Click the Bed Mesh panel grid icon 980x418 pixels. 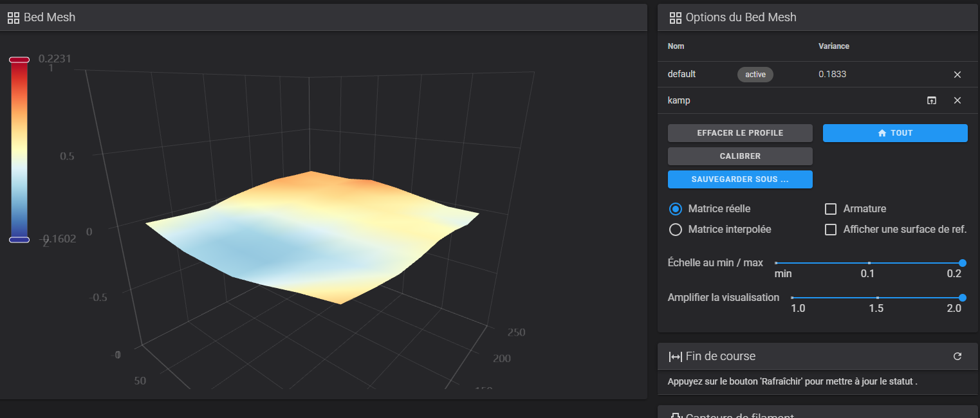click(14, 18)
